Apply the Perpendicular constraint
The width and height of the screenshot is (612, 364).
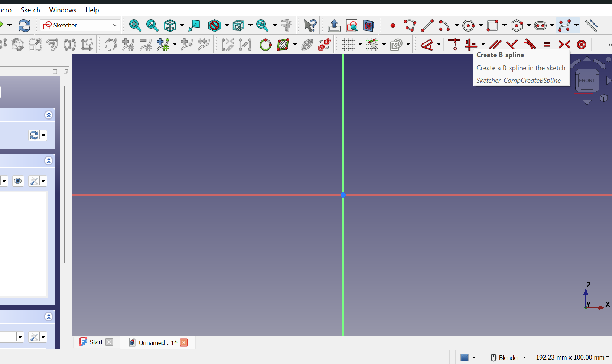pyautogui.click(x=512, y=45)
